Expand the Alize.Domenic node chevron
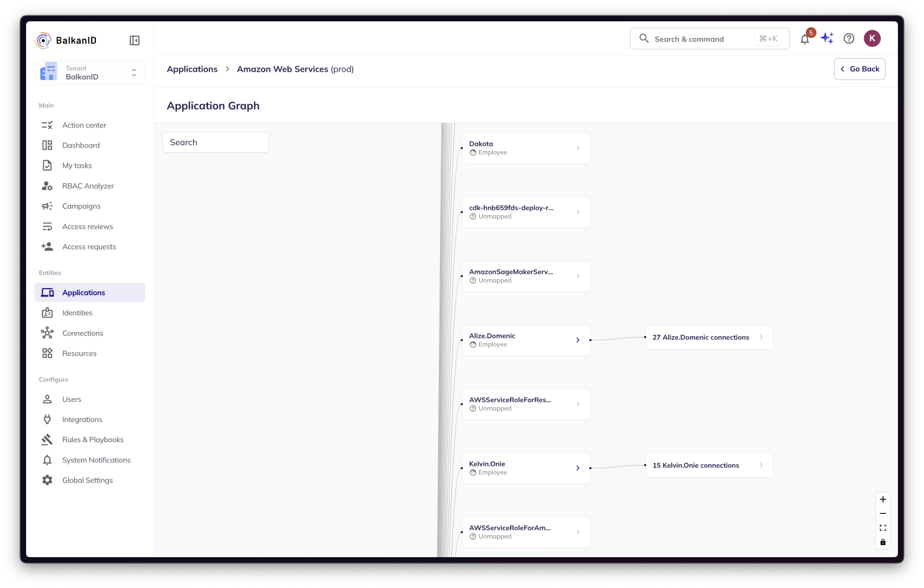The height and width of the screenshot is (588, 924). pyautogui.click(x=577, y=340)
